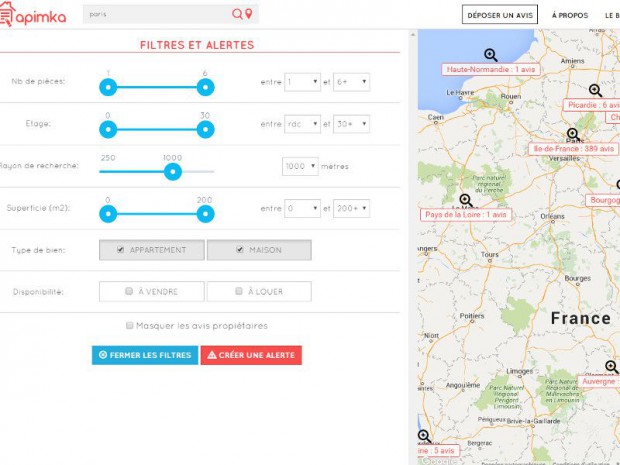Open the À propos menu
The image size is (620, 465).
[x=570, y=15]
